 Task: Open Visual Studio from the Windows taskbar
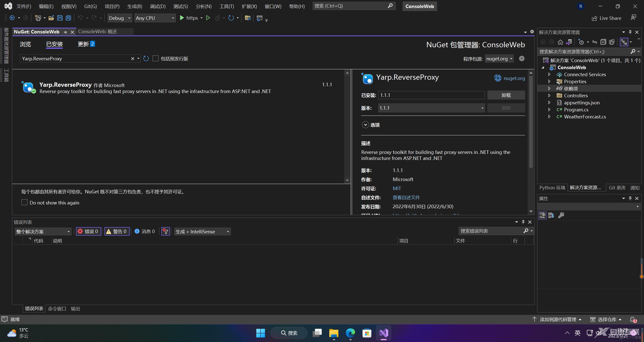click(384, 333)
